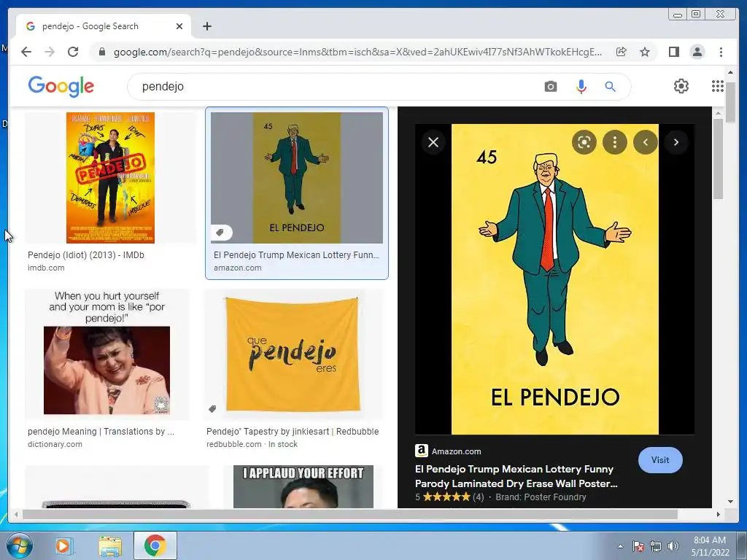Open network status tray icon
The image size is (747, 560).
656,546
